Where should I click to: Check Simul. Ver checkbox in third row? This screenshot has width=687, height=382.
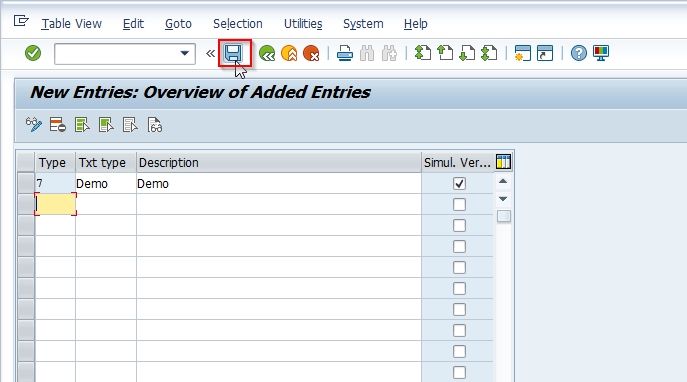459,226
